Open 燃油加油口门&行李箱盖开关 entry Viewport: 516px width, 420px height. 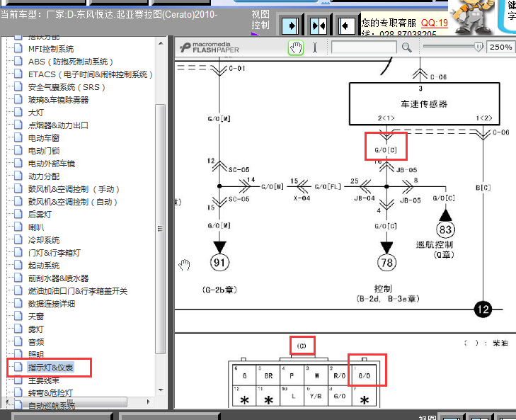tap(78, 291)
